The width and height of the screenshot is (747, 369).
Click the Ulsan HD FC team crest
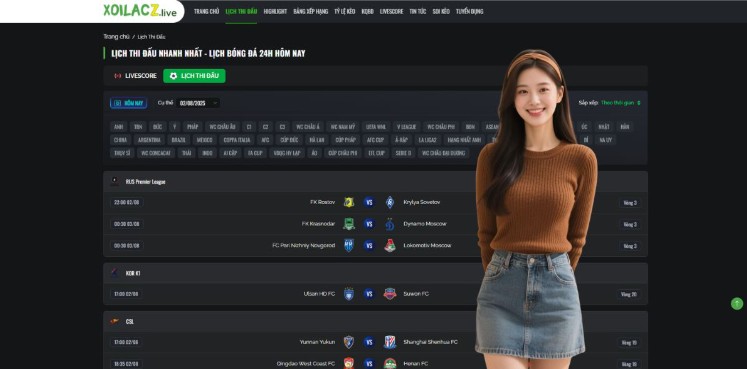349,294
